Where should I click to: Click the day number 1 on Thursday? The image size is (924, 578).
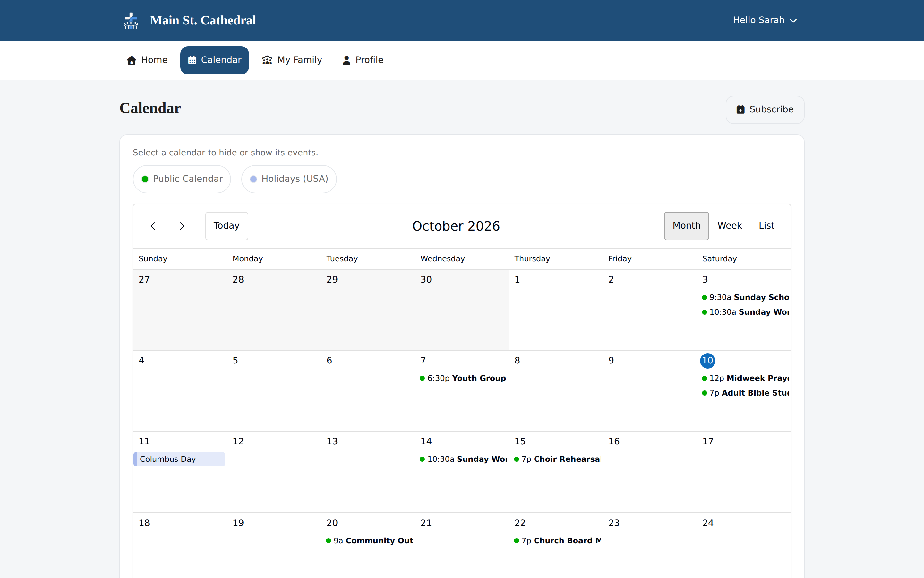pos(518,279)
